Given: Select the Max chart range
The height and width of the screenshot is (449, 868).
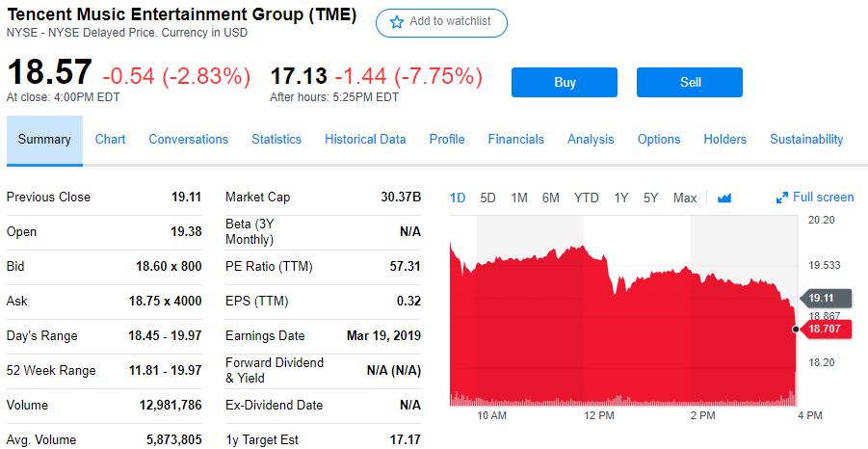Looking at the screenshot, I should click(x=685, y=198).
